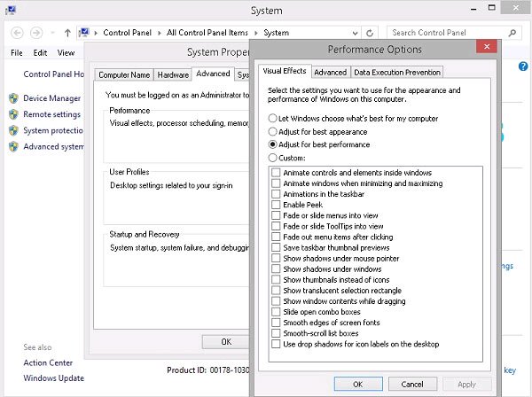This screenshot has width=532, height=397.
Task: Open the View menu
Action: (x=66, y=53)
